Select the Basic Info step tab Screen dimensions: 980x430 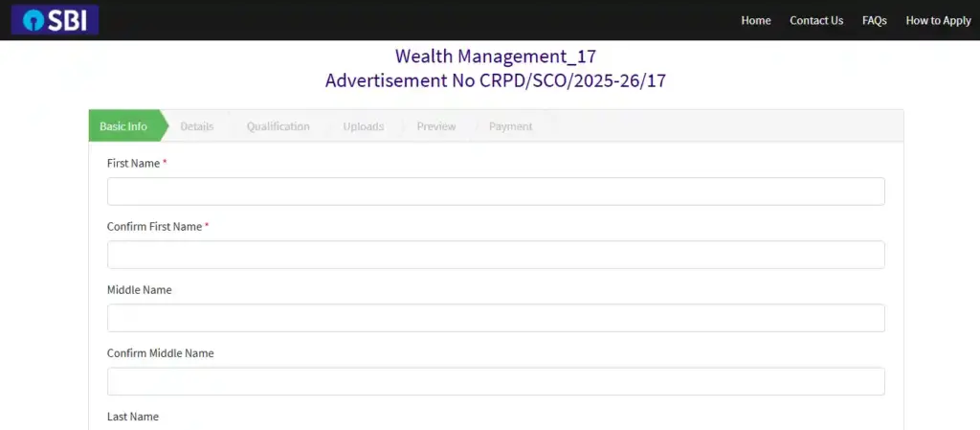click(x=123, y=126)
